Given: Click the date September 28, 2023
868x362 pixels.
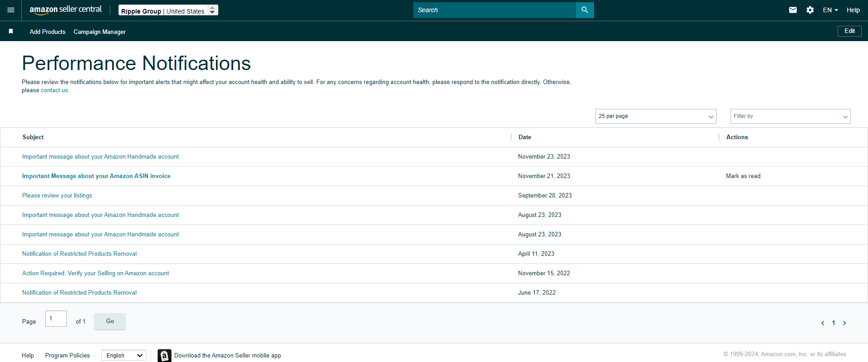Looking at the screenshot, I should tap(545, 196).
